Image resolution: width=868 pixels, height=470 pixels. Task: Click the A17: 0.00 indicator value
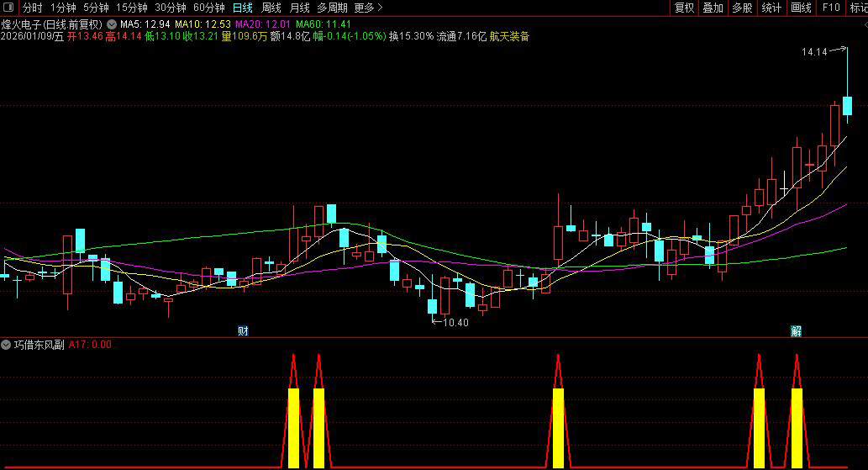90,345
